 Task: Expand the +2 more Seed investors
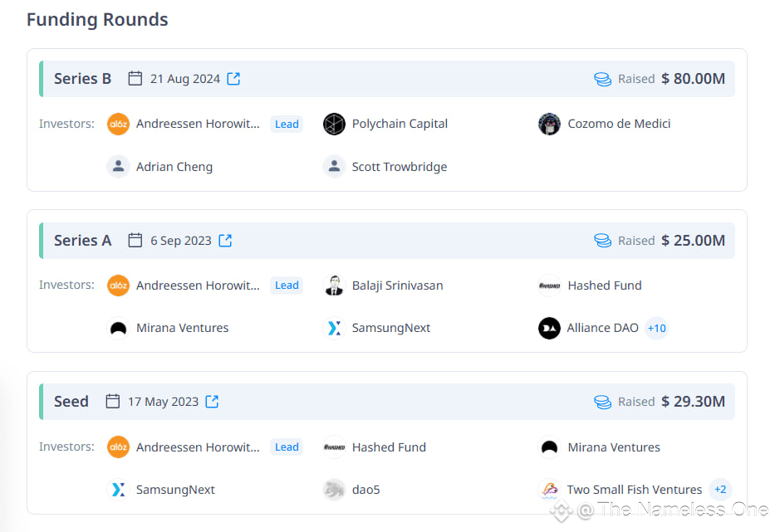click(x=720, y=490)
